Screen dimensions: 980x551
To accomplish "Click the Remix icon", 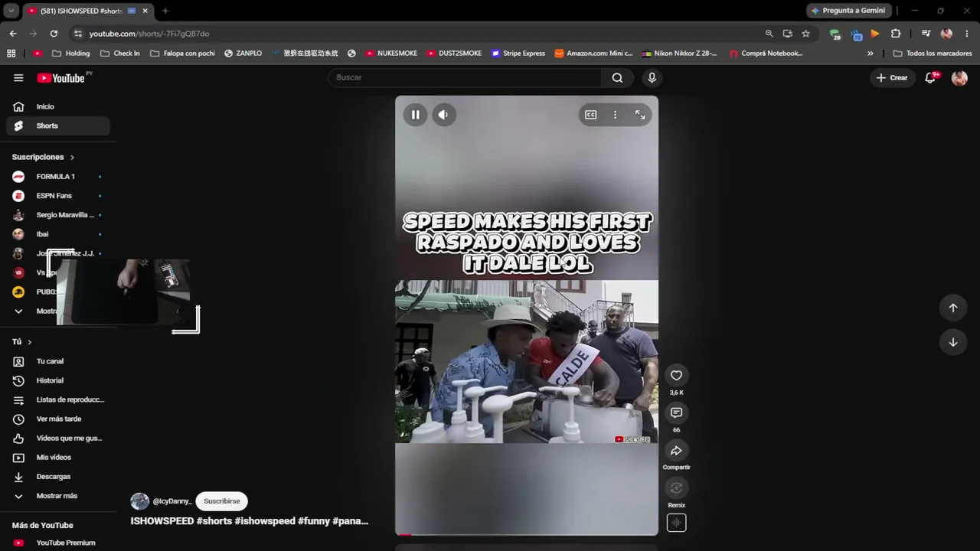I will point(676,487).
